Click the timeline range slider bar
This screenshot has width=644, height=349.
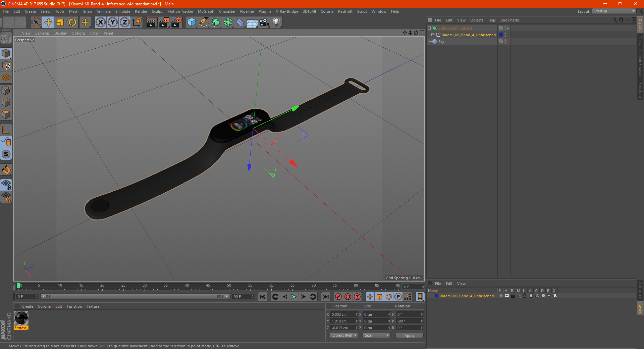(135, 296)
